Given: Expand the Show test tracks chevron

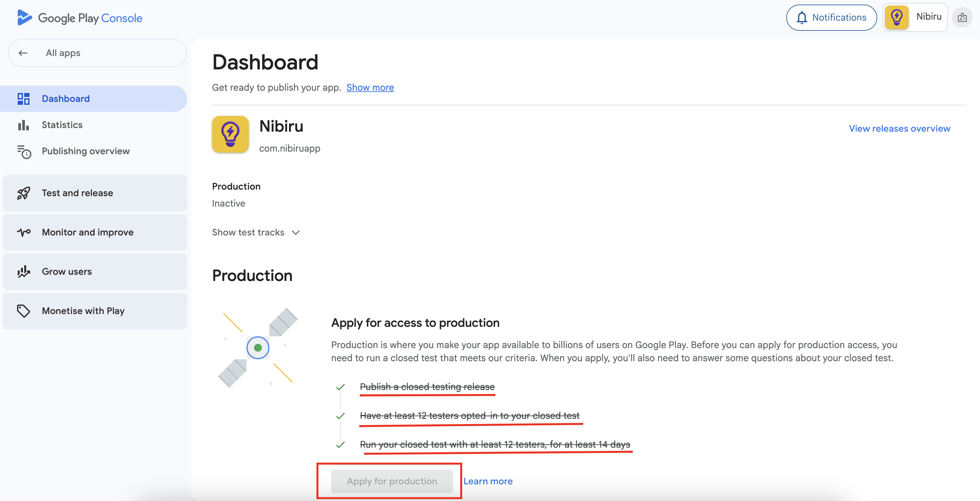Looking at the screenshot, I should [x=296, y=232].
